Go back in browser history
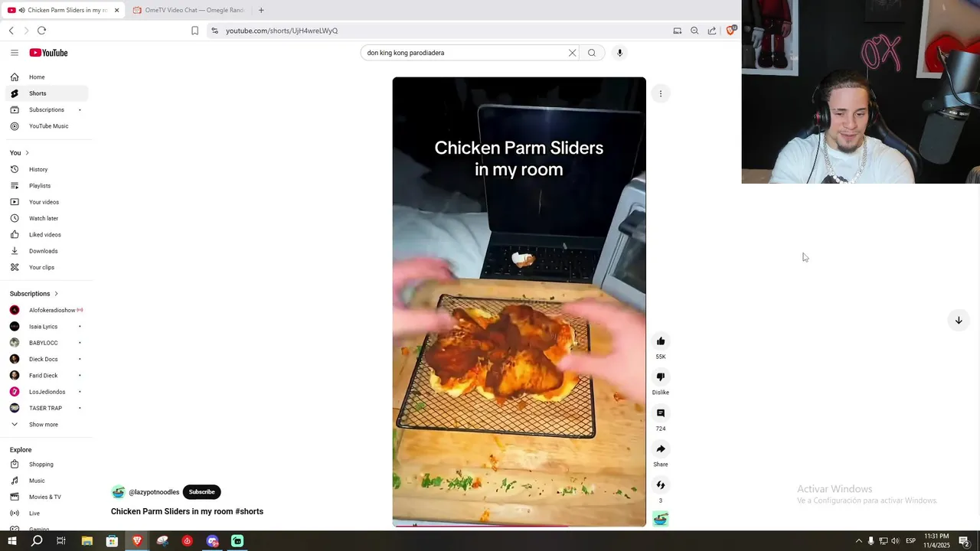The image size is (980, 551). point(11,31)
